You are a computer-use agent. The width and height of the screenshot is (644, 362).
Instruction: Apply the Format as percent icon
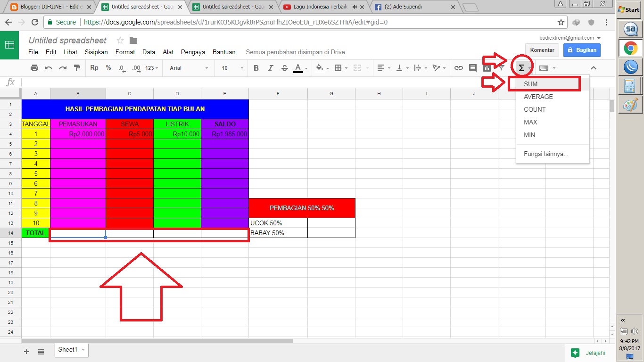pos(109,68)
